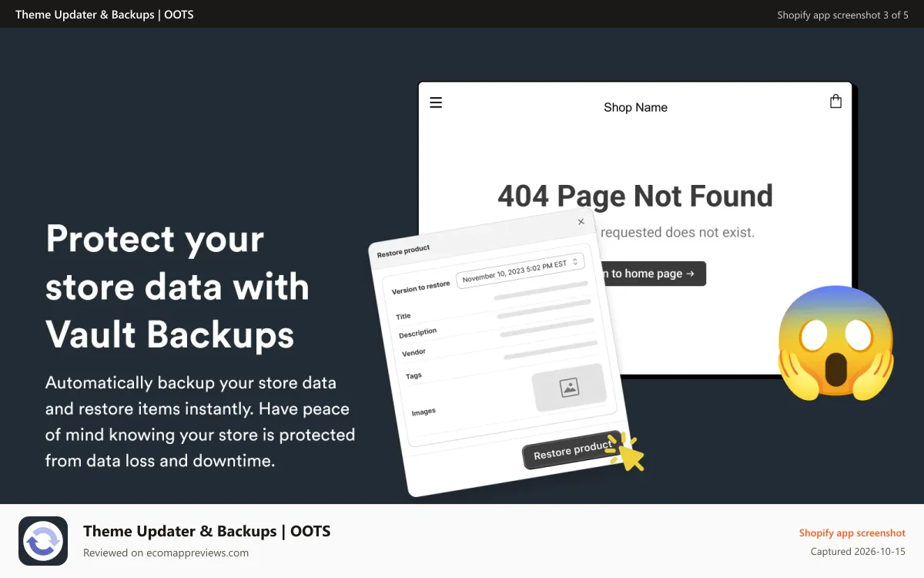This screenshot has height=578, width=924.
Task: Click Shopify app screenshot 3 of 5 text
Action: pos(842,15)
